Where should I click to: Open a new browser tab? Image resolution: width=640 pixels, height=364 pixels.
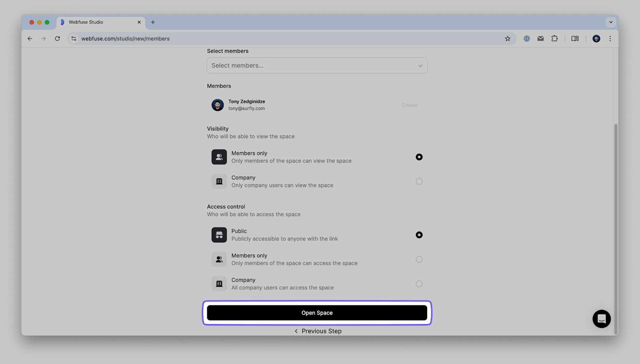point(153,22)
